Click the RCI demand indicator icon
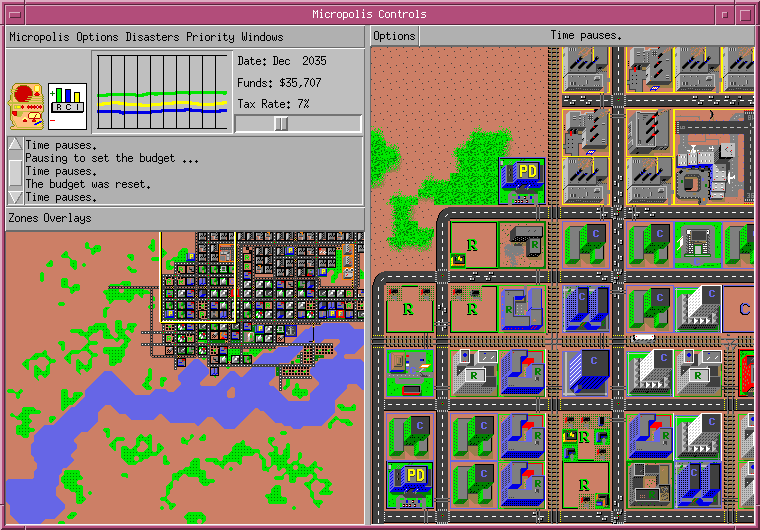The width and height of the screenshot is (760, 530). [x=67, y=106]
